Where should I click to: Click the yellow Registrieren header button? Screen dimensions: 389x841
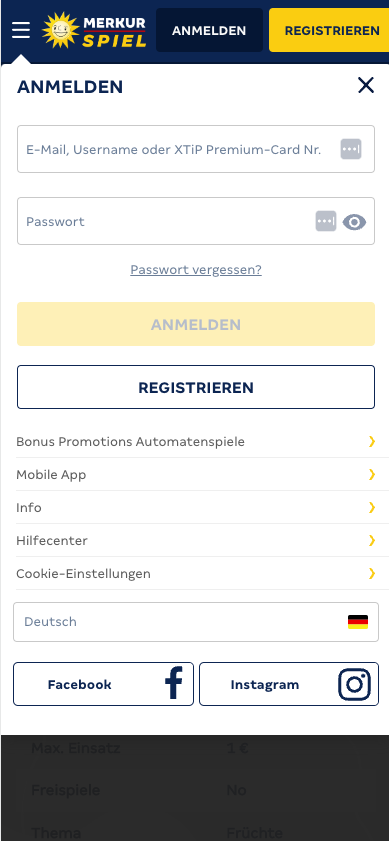329,31
